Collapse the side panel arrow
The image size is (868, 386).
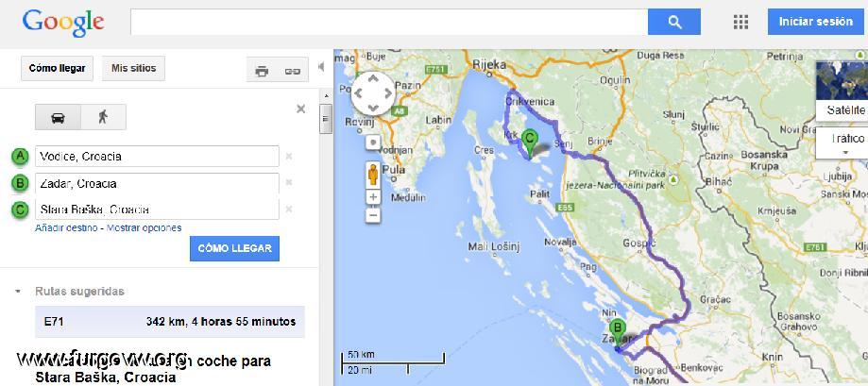coord(321,67)
